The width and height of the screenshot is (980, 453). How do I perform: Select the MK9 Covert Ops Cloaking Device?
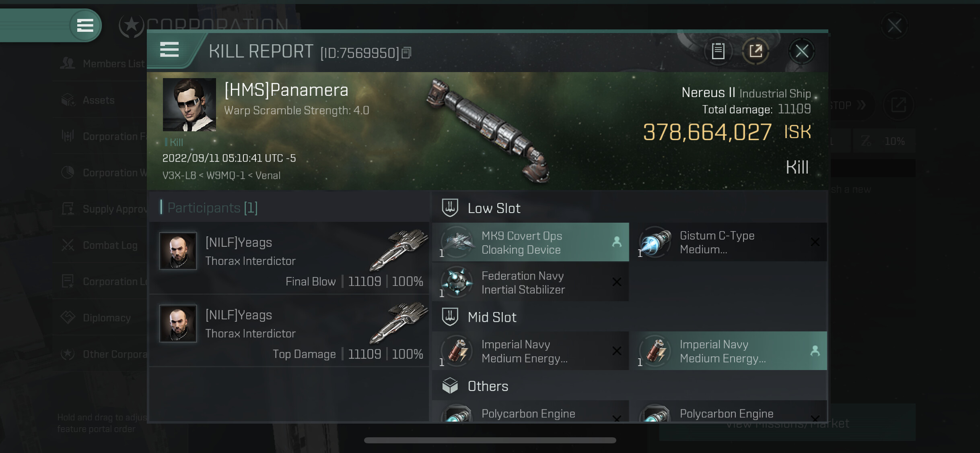(530, 242)
